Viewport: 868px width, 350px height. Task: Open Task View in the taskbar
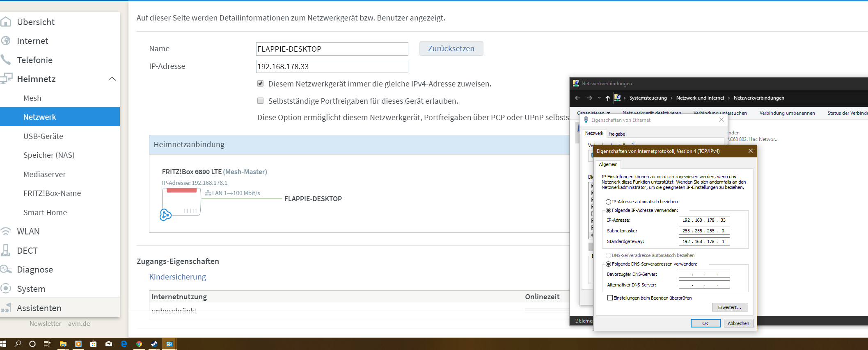(x=47, y=344)
